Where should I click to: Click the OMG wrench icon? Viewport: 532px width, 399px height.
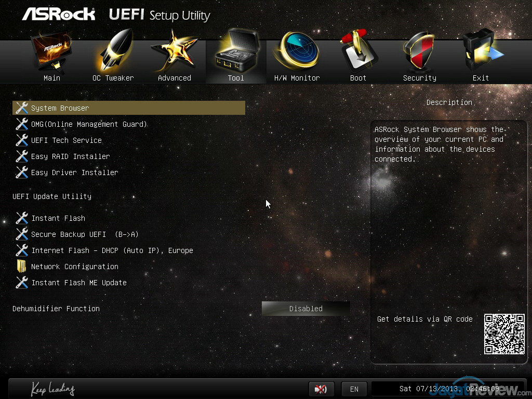click(22, 124)
